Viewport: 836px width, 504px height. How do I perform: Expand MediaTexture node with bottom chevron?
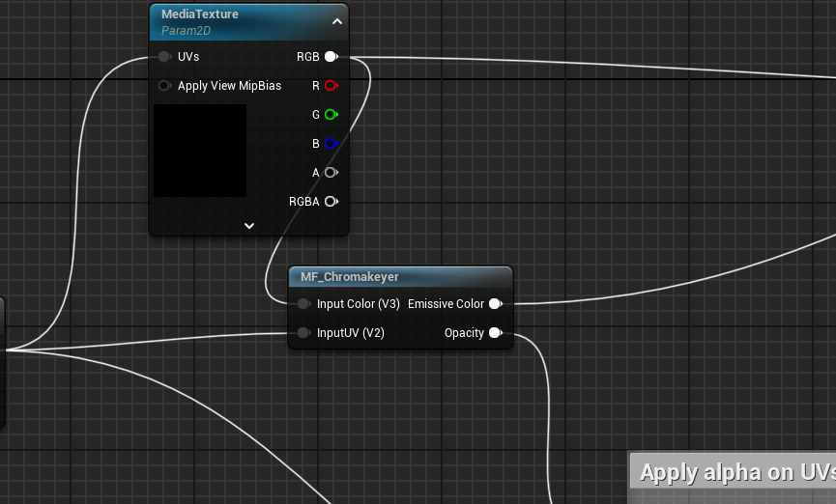tap(249, 226)
